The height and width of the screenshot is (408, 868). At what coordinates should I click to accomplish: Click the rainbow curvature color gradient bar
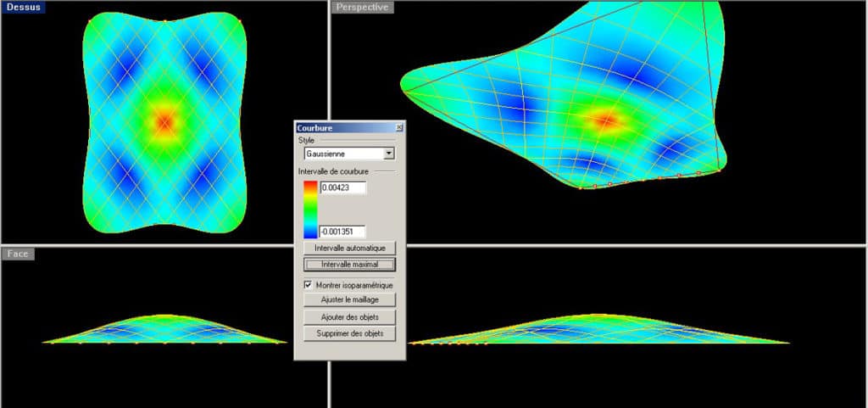310,209
